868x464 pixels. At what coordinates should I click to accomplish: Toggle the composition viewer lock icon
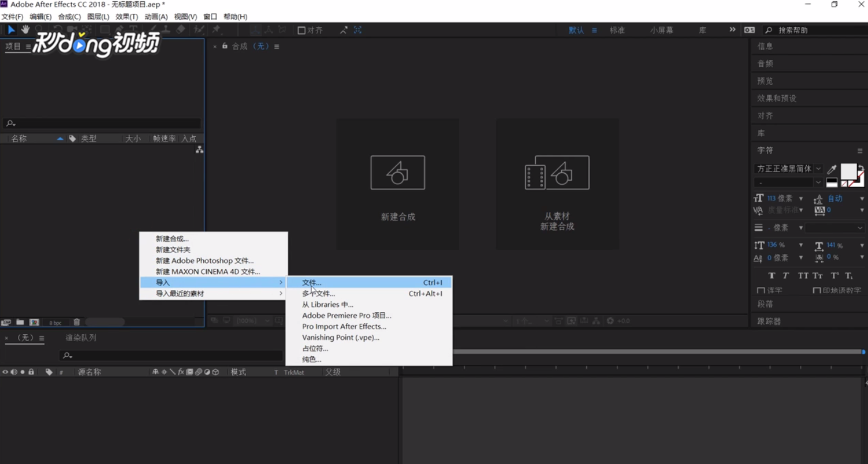[x=225, y=46]
